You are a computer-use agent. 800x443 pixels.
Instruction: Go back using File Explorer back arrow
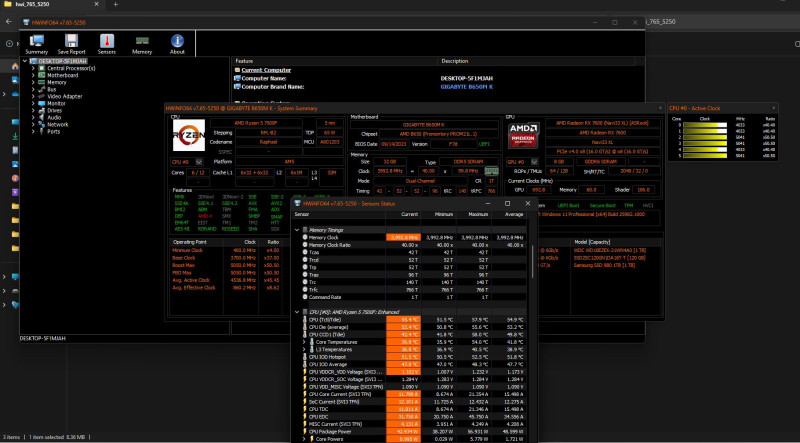(x=9, y=21)
